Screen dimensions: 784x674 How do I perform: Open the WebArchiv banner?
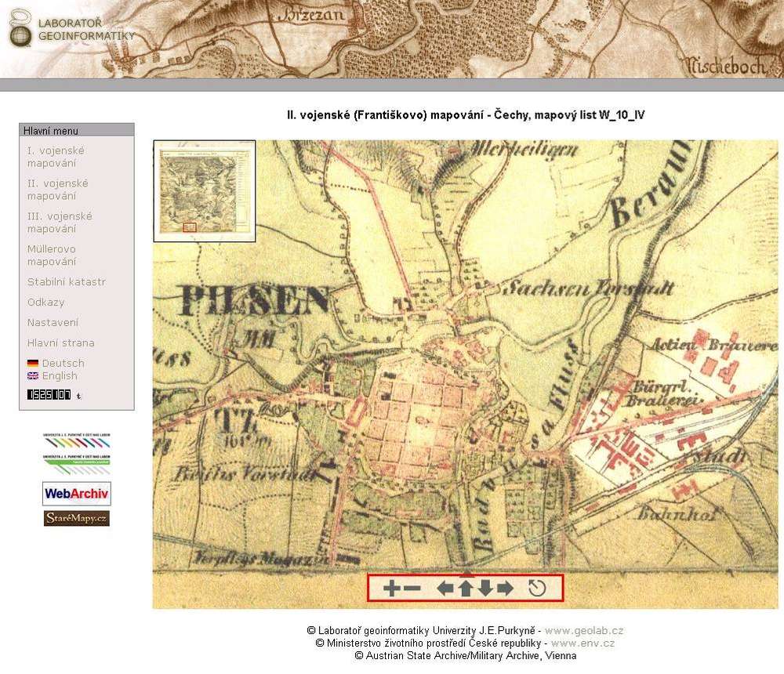(x=76, y=494)
